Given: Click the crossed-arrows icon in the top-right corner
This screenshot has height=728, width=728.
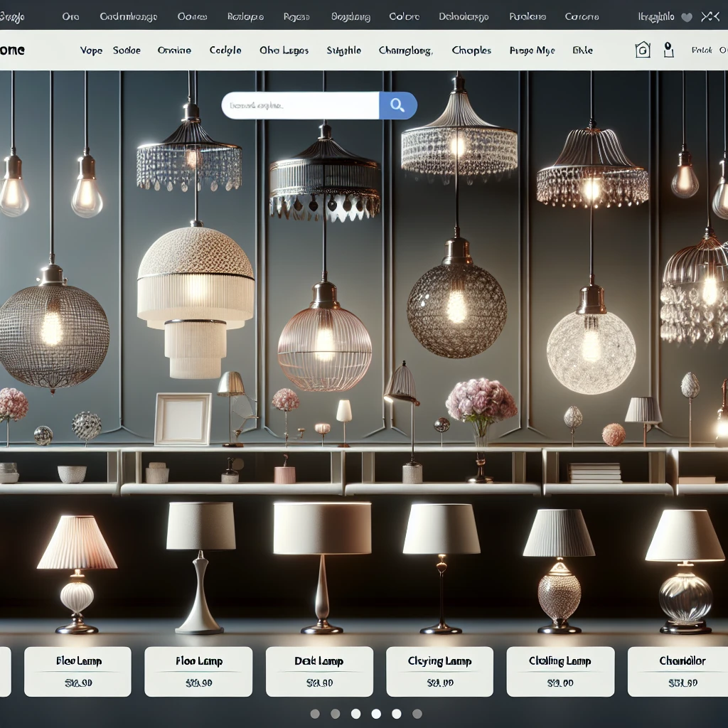Looking at the screenshot, I should (710, 16).
